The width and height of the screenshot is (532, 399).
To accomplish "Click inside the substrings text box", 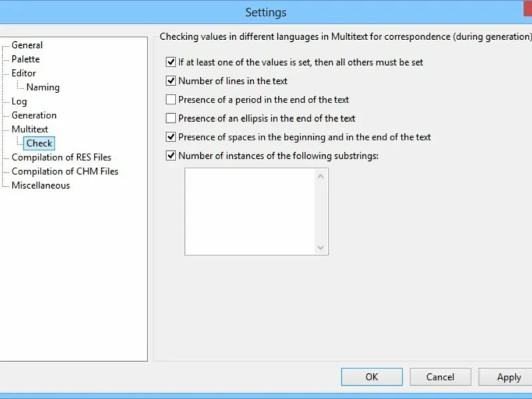I will pos(249,211).
